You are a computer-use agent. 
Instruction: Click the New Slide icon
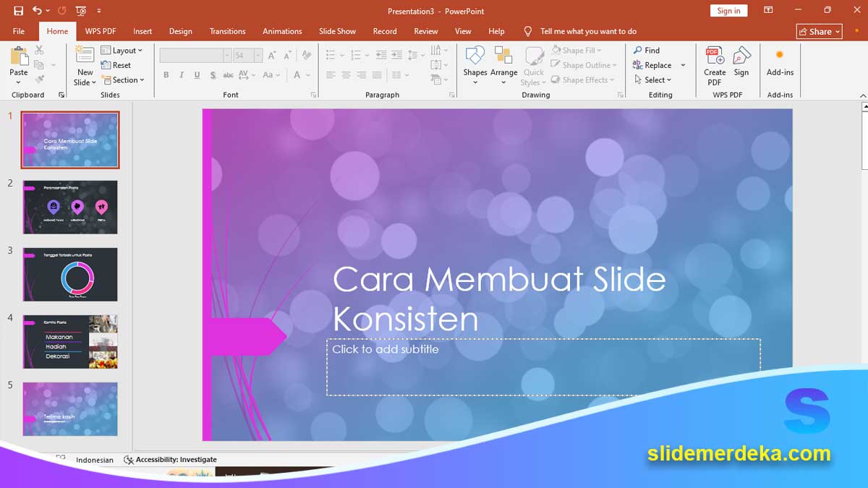[x=85, y=55]
